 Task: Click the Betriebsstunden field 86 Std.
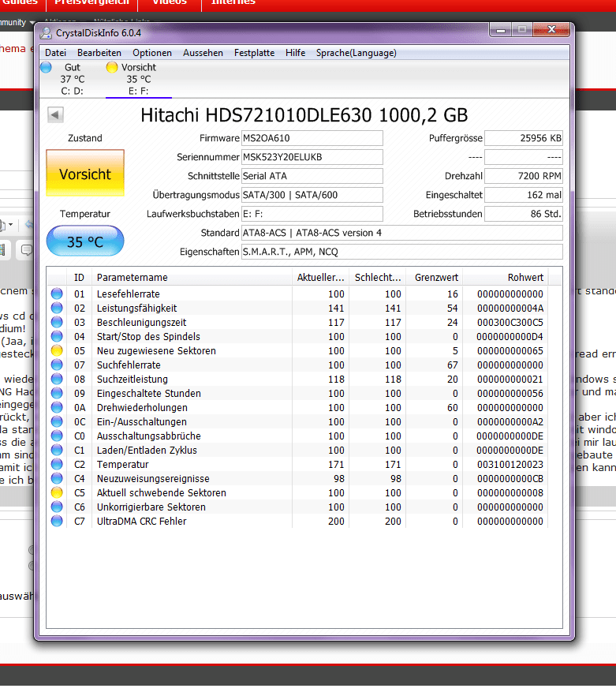pos(524,214)
